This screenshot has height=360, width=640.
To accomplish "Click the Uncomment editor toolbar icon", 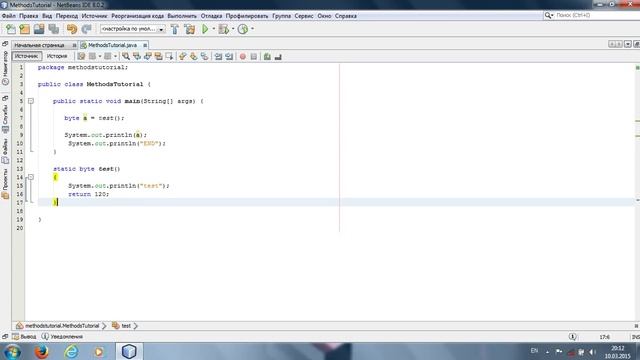I will [278, 56].
